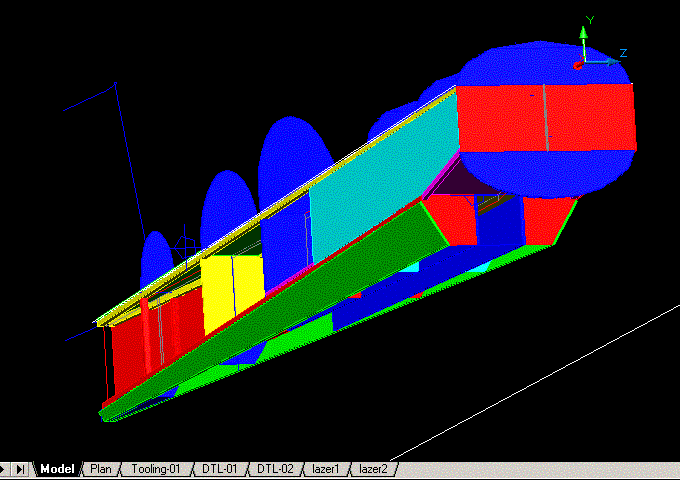The image size is (680, 480).
Task: Click the jump-to-last-tab arrow
Action: 21,469
